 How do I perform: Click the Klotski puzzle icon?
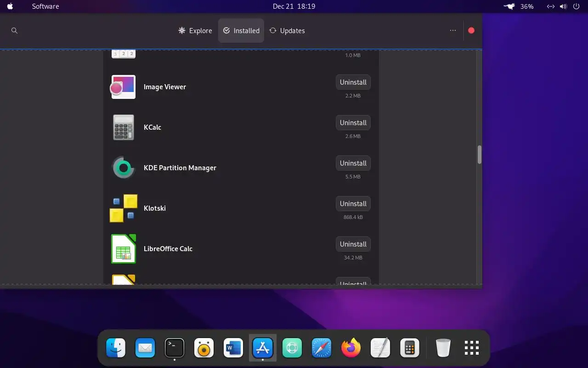tap(123, 208)
